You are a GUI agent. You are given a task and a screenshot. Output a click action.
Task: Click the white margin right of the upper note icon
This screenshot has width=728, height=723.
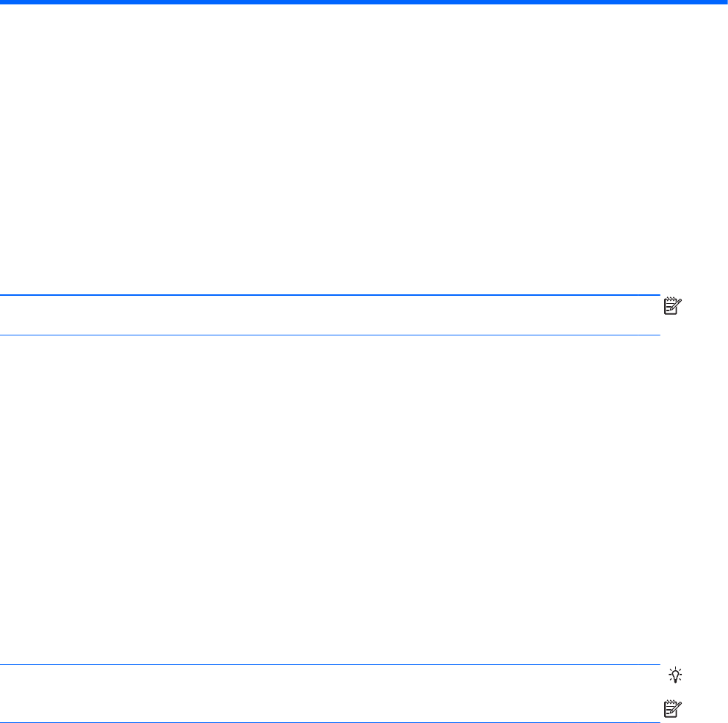[706, 307]
